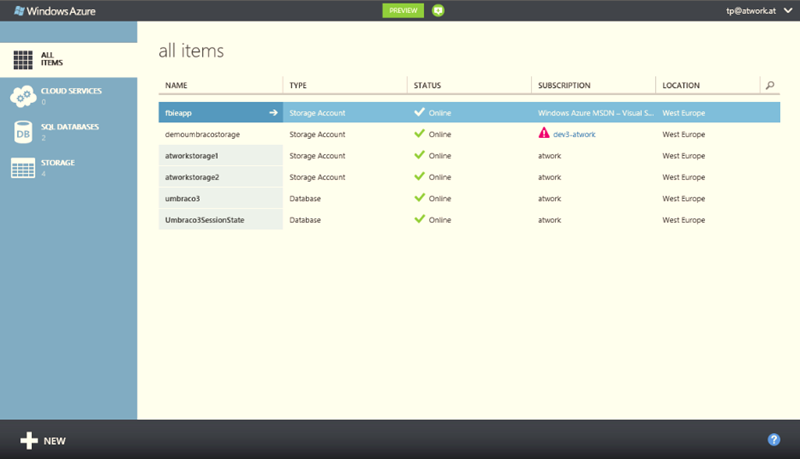The height and width of the screenshot is (459, 800).
Task: Sort items by Status column header
Action: pos(427,86)
